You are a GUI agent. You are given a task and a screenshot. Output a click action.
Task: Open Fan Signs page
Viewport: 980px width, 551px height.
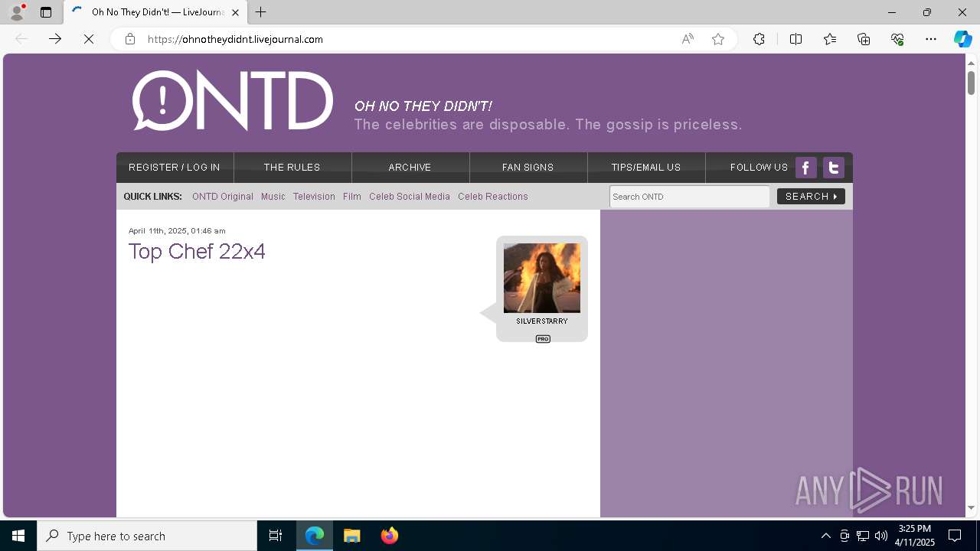pos(528,168)
